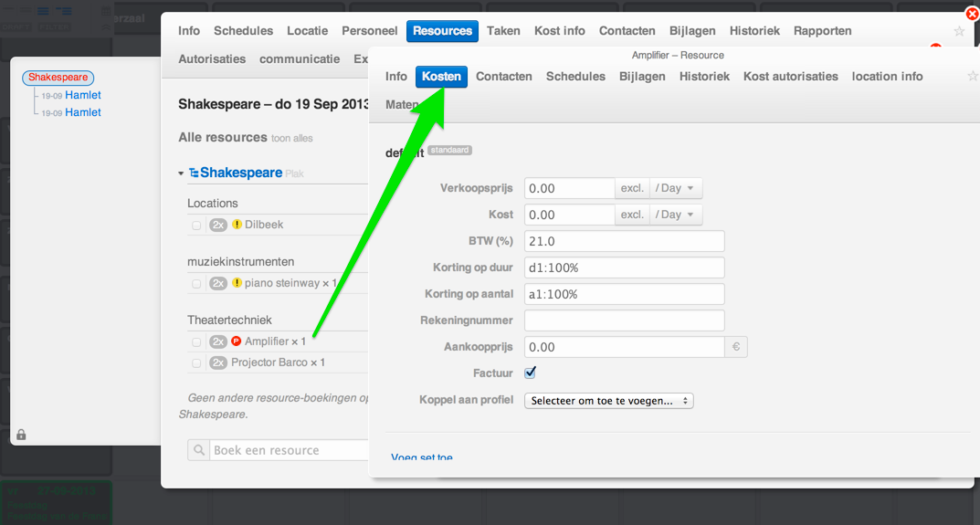Click the red close button of the popup
The height and width of the screenshot is (525, 980).
pyautogui.click(x=972, y=14)
